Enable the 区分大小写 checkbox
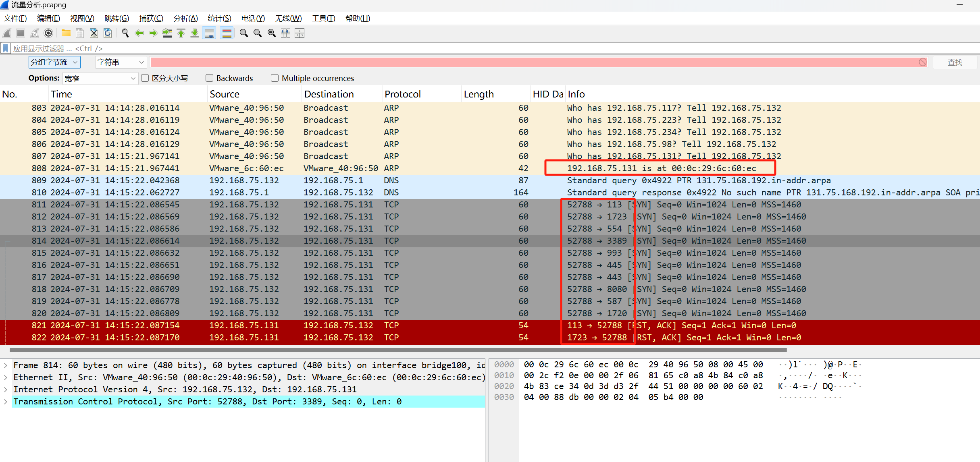Viewport: 980px width, 462px height. pyautogui.click(x=145, y=78)
